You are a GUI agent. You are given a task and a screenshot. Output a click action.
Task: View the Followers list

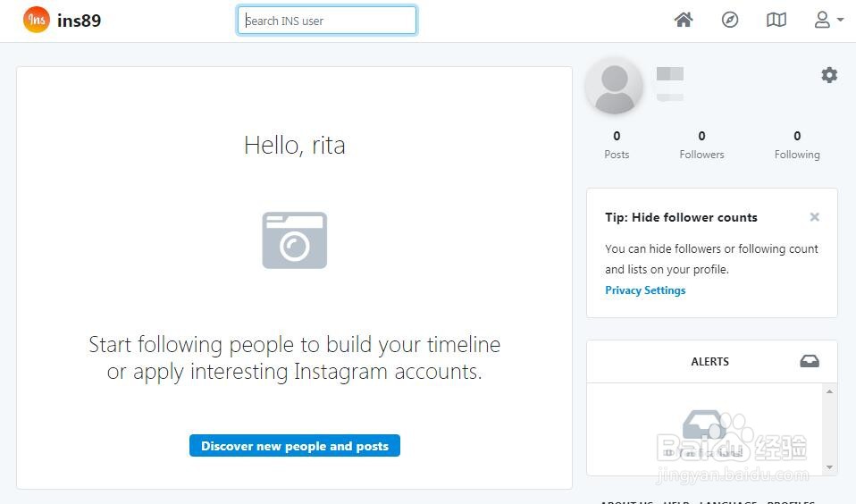[x=701, y=145]
